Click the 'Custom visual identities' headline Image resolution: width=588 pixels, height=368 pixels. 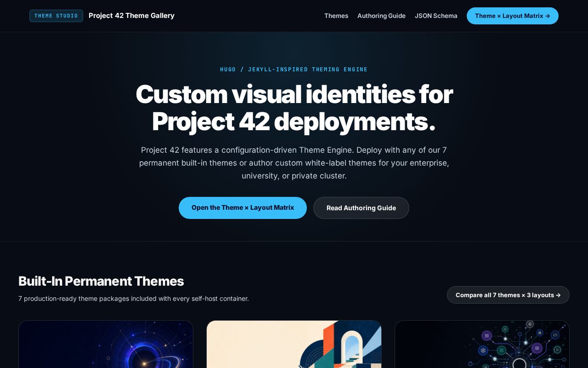pyautogui.click(x=294, y=108)
